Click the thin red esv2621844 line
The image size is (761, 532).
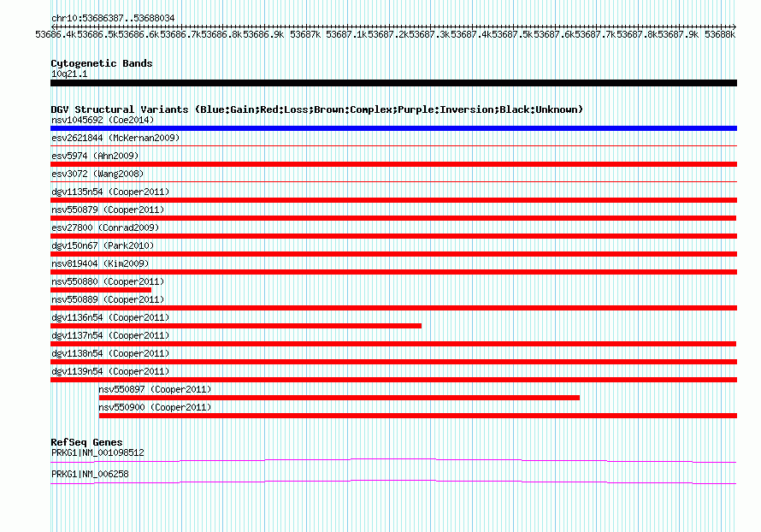(x=393, y=145)
